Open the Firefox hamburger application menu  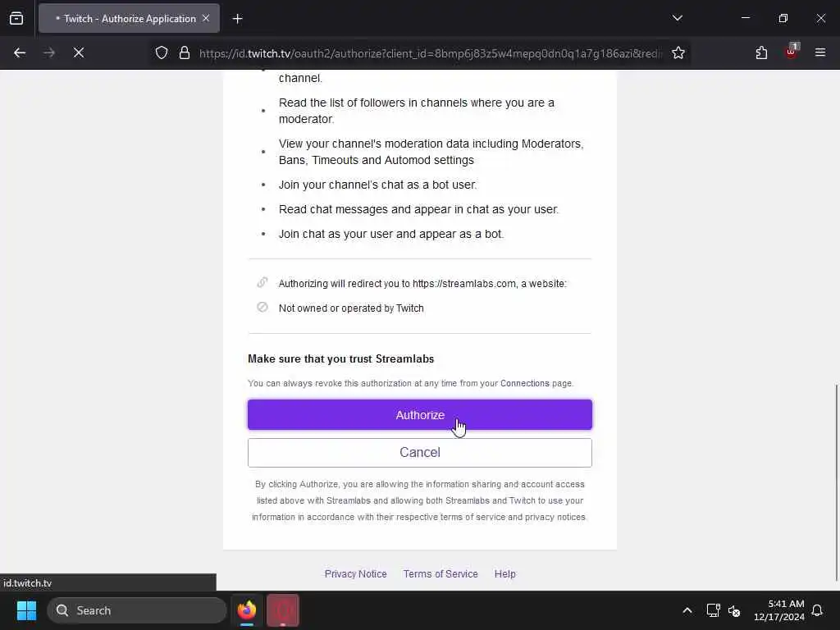820,52
